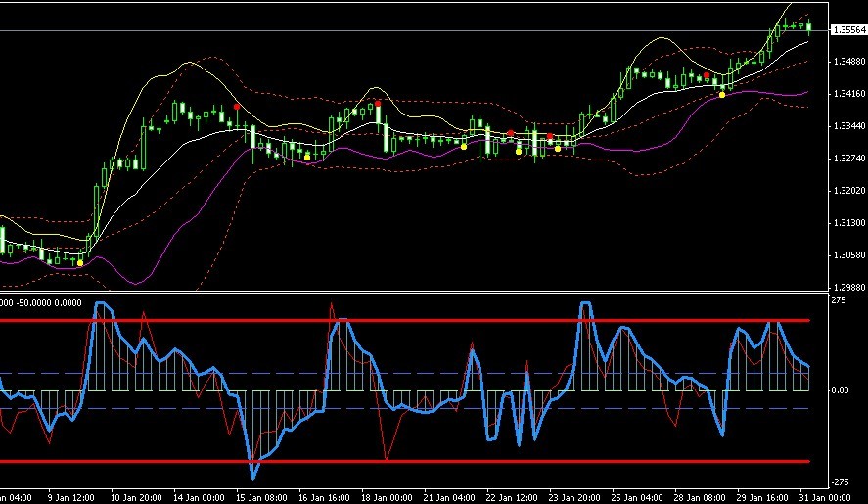Click the 1.34160 price axis label
Viewport: 868px width, 504px height.
[849, 94]
